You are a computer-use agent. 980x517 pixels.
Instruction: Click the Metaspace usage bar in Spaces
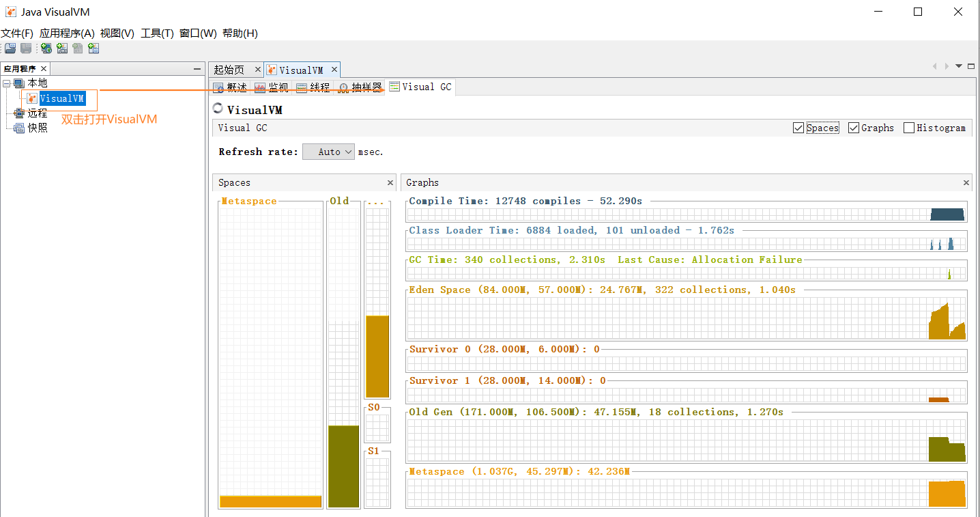tap(270, 501)
